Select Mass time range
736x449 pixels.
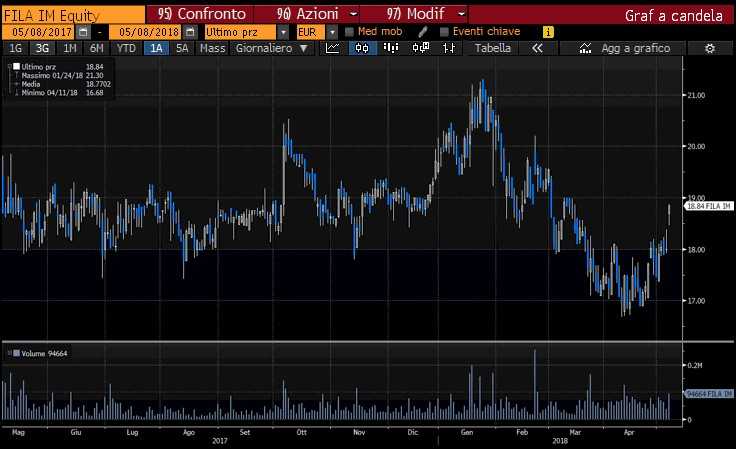tap(212, 48)
